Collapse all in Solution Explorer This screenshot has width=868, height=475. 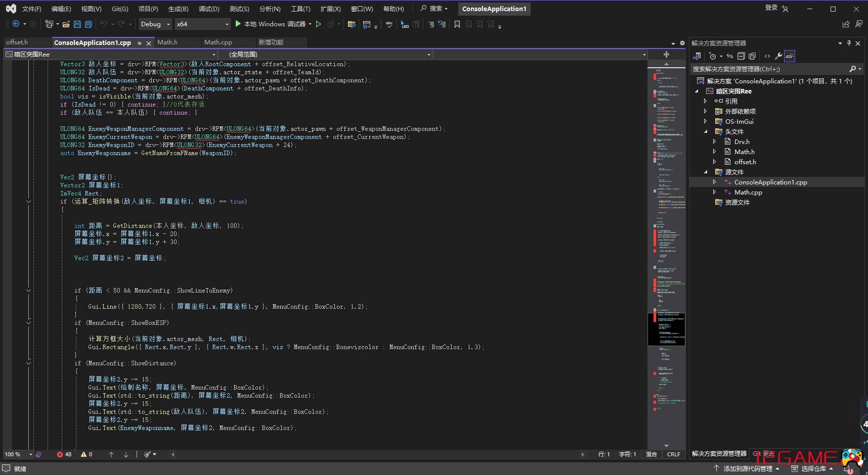[741, 56]
